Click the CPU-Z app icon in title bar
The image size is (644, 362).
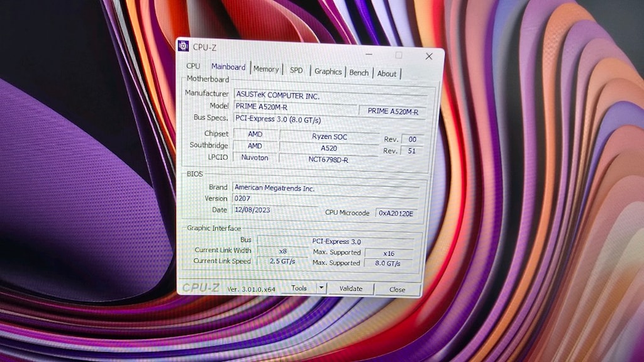tap(183, 45)
